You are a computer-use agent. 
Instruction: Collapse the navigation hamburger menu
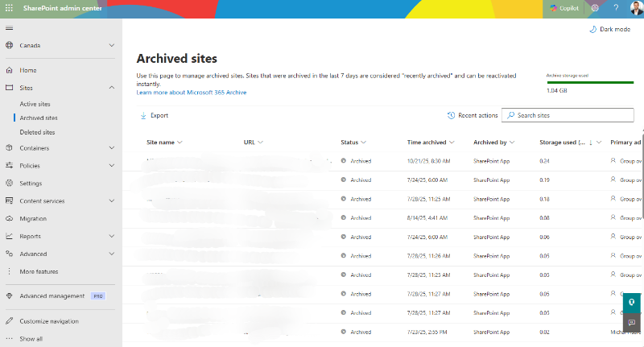pos(9,28)
